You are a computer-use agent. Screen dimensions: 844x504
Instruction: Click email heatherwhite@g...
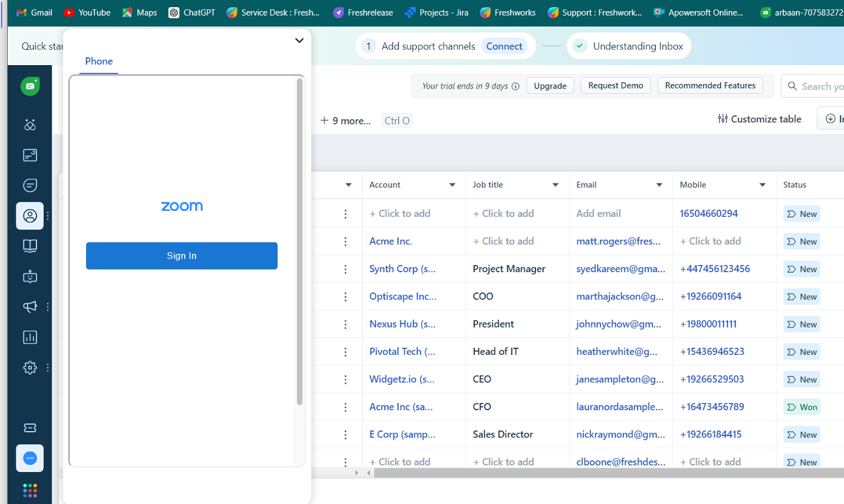617,352
